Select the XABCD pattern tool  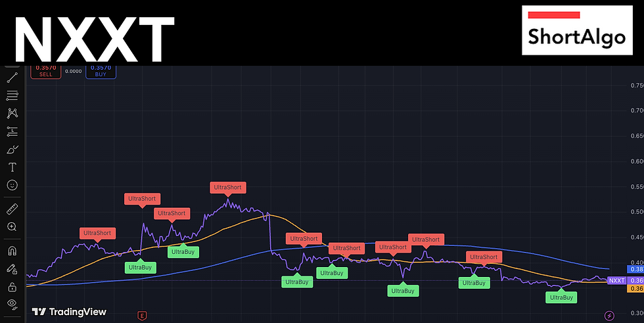click(x=12, y=113)
